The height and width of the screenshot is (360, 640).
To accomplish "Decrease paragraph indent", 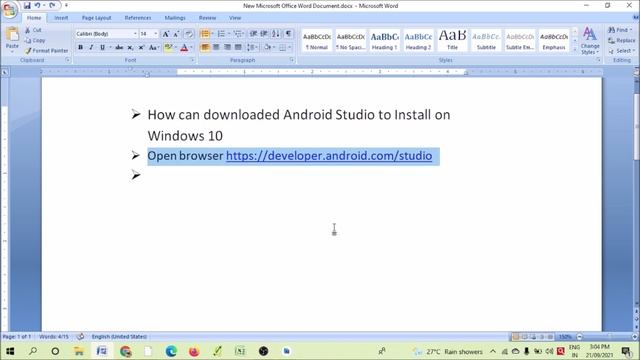I will (253, 34).
